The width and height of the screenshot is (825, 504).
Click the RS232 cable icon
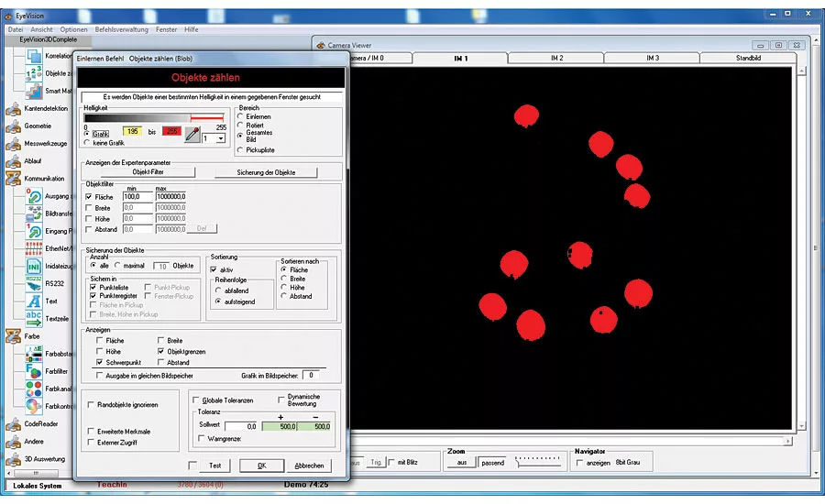(34, 283)
